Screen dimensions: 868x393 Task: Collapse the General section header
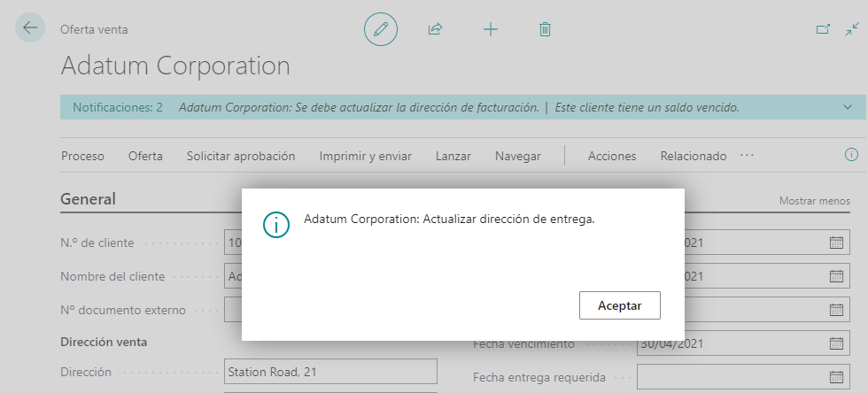pyautogui.click(x=88, y=199)
